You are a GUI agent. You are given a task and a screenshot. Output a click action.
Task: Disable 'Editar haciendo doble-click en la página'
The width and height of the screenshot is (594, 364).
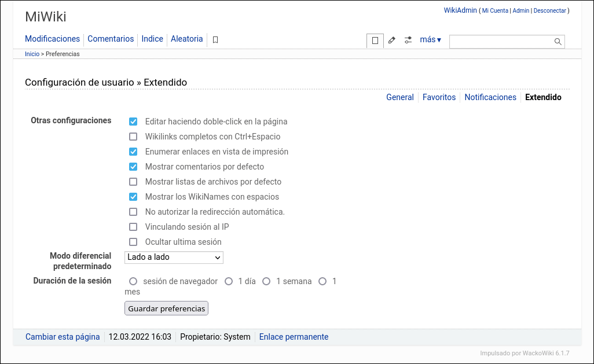pyautogui.click(x=133, y=122)
